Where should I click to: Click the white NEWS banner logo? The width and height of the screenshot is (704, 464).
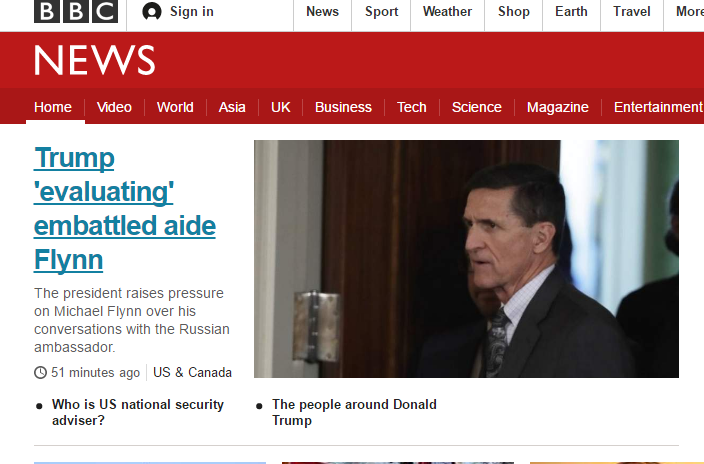(95, 60)
